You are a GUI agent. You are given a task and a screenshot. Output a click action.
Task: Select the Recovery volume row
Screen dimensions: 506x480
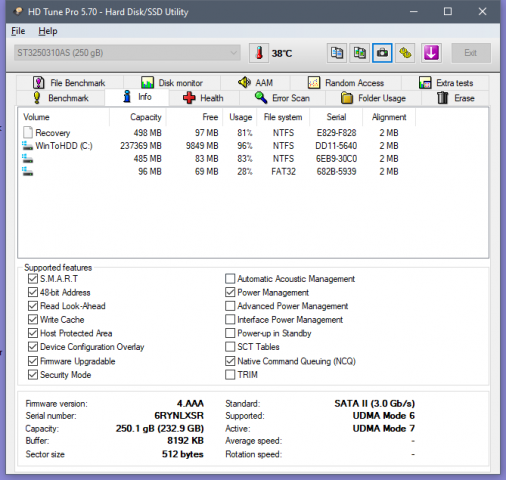(x=217, y=133)
